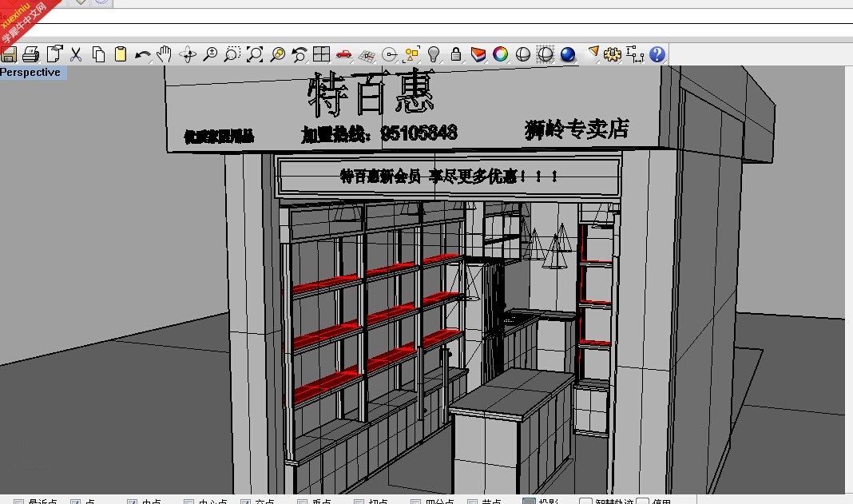The height and width of the screenshot is (504, 853).
Task: Click the red car Set View icon
Action: coord(343,54)
